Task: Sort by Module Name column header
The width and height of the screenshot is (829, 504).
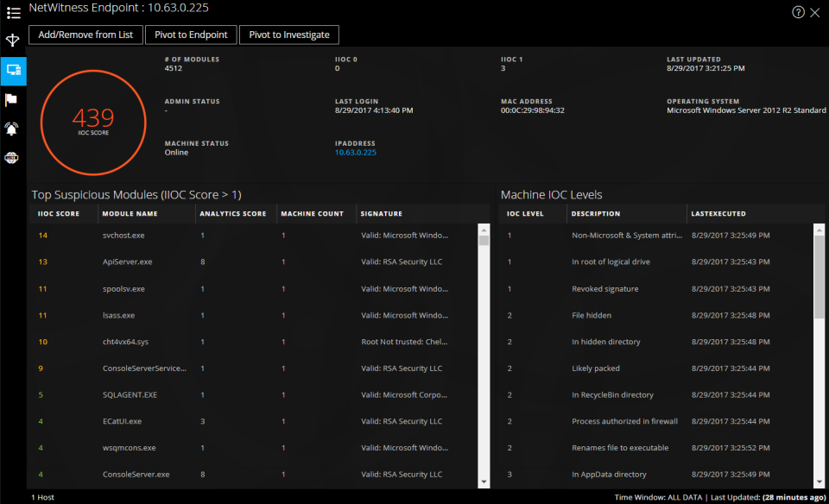Action: tap(130, 214)
